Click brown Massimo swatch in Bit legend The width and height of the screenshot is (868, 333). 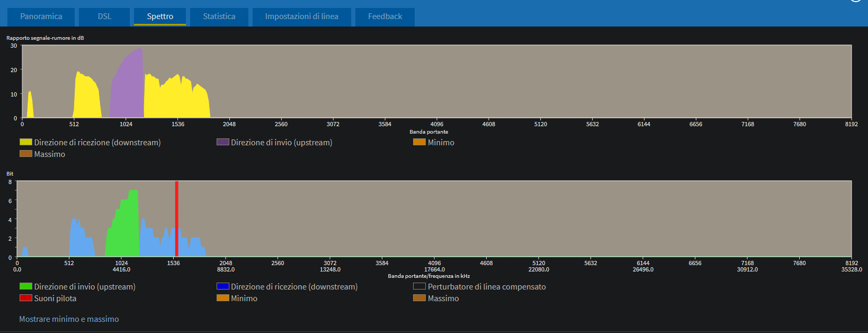click(x=419, y=298)
